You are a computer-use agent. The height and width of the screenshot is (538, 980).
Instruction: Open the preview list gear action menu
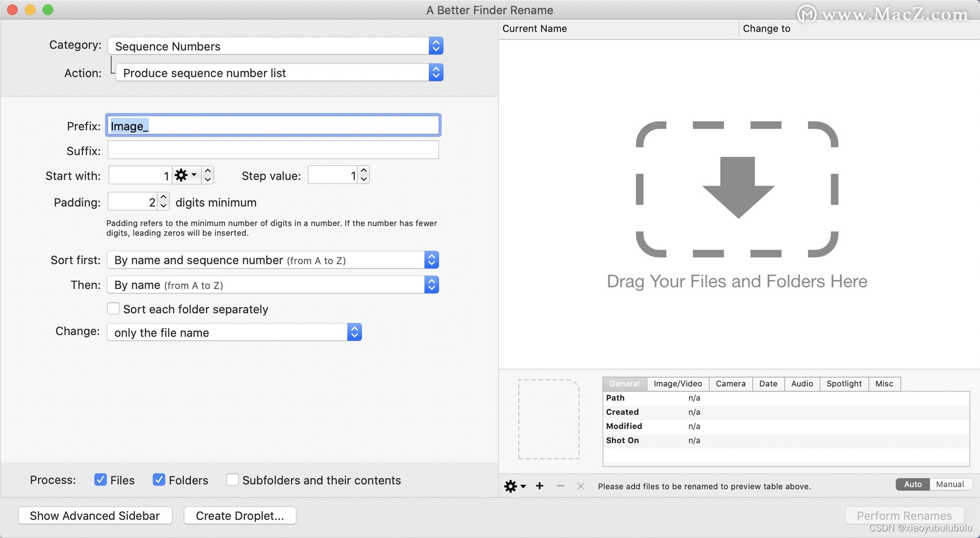click(514, 486)
